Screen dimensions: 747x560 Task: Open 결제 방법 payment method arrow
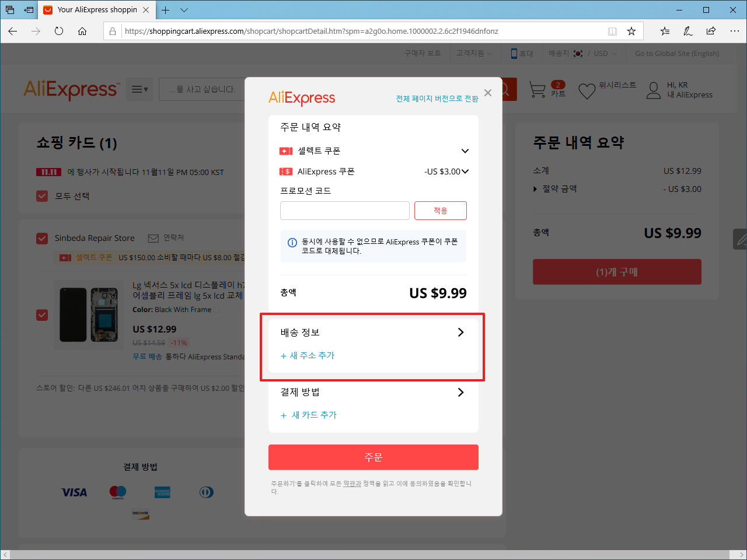pyautogui.click(x=460, y=392)
